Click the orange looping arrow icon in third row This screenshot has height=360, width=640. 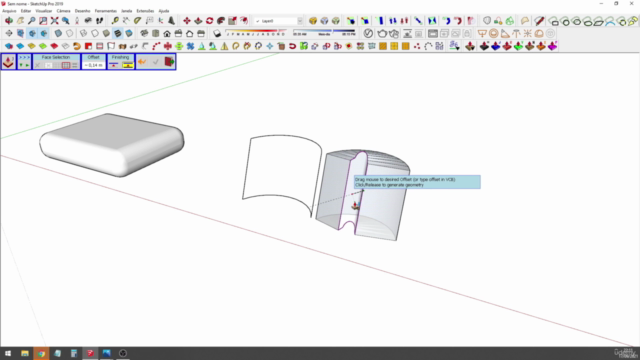tap(77, 46)
